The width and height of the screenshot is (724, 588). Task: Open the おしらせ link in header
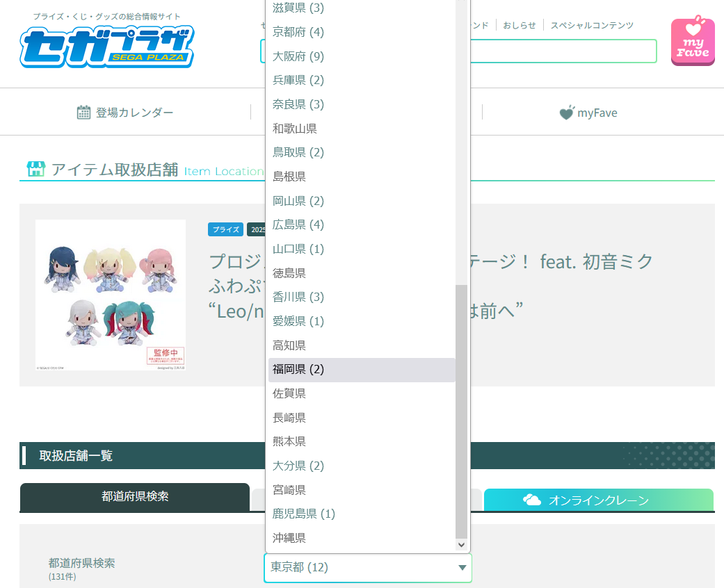pyautogui.click(x=520, y=25)
